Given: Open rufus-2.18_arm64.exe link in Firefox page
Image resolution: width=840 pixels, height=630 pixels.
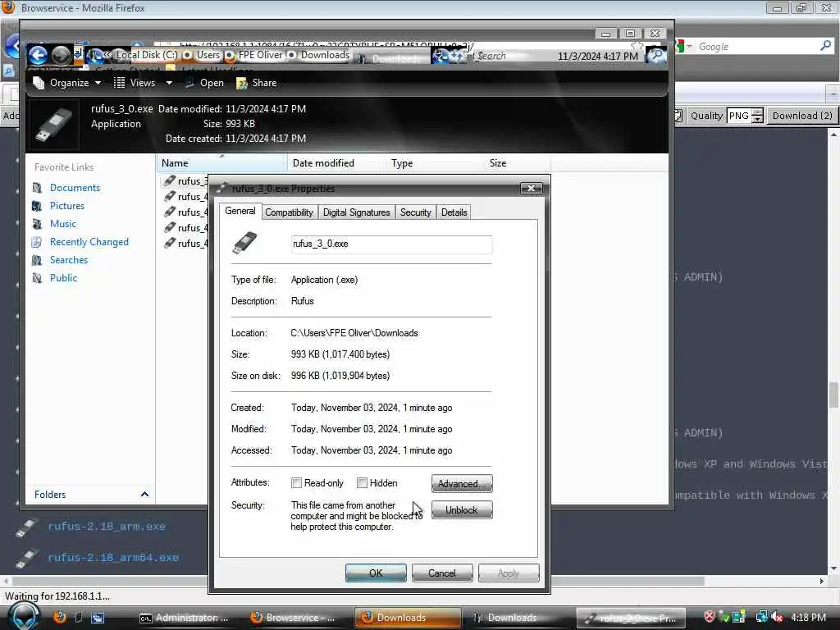Looking at the screenshot, I should 113,558.
